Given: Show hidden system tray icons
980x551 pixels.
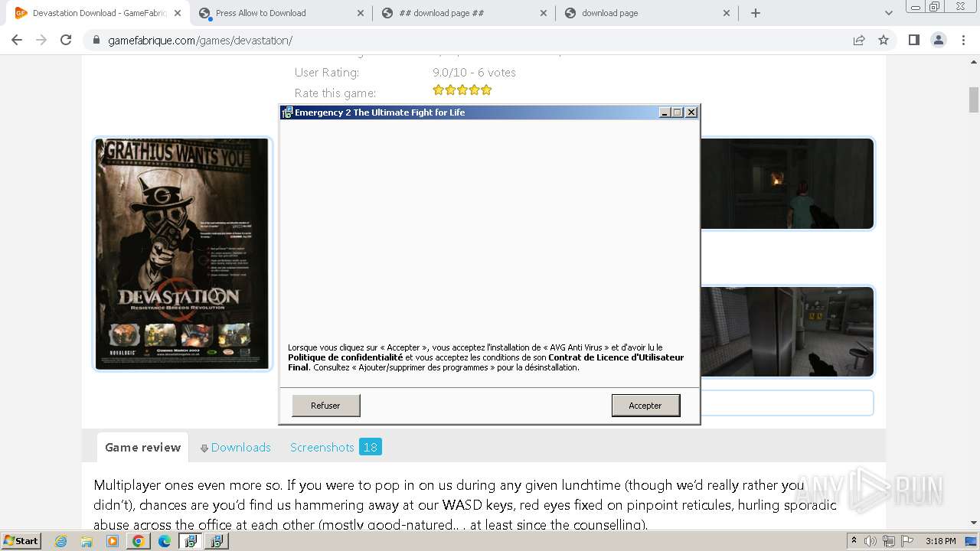Looking at the screenshot, I should 854,541.
